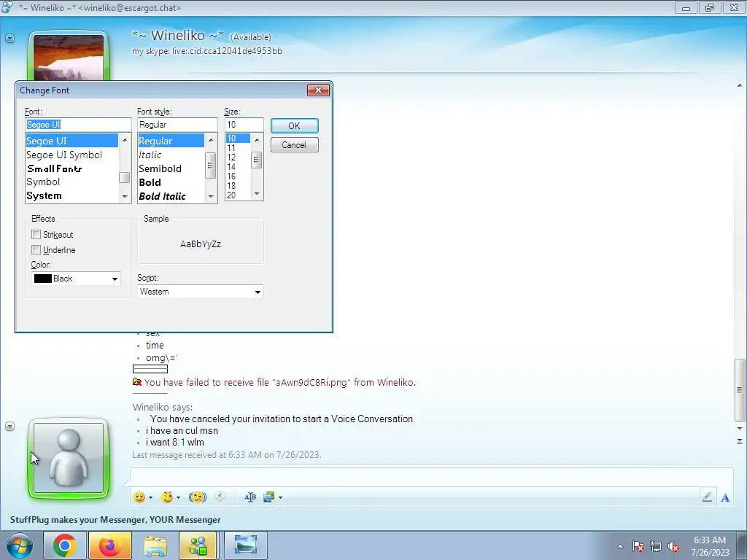Viewport: 747px width, 560px height.
Task: Click the muted volume tray icon
Action: coord(673,546)
